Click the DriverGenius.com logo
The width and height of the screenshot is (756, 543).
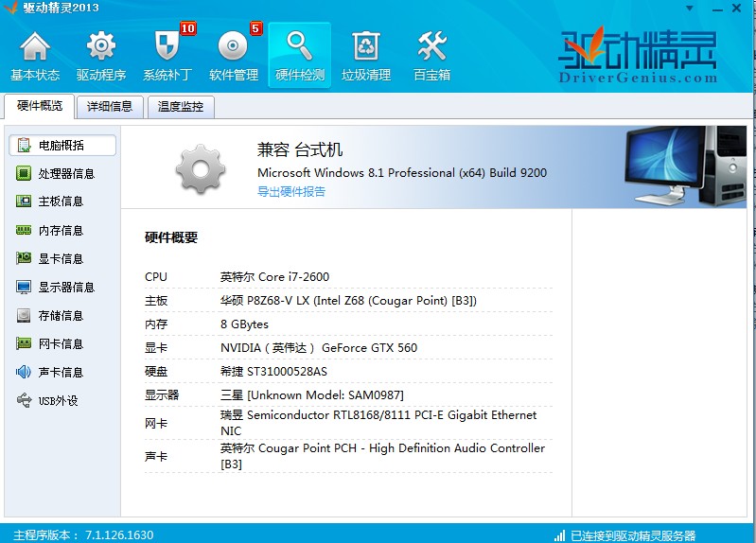[x=638, y=59]
